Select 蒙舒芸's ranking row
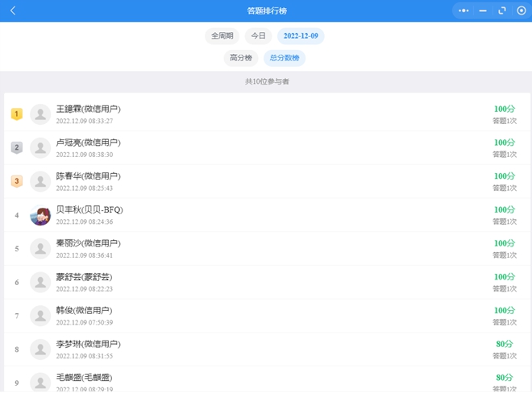The width and height of the screenshot is (532, 393). [266, 282]
